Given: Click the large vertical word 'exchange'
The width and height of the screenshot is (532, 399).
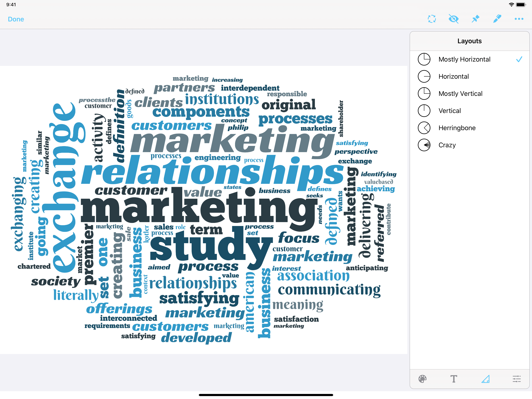Looking at the screenshot, I should [x=64, y=188].
